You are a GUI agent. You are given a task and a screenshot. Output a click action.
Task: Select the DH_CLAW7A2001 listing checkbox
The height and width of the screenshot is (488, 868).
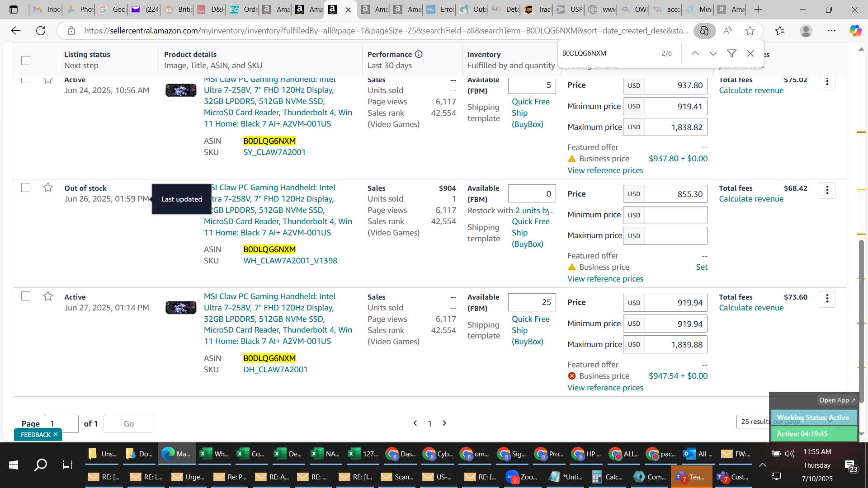(x=26, y=296)
